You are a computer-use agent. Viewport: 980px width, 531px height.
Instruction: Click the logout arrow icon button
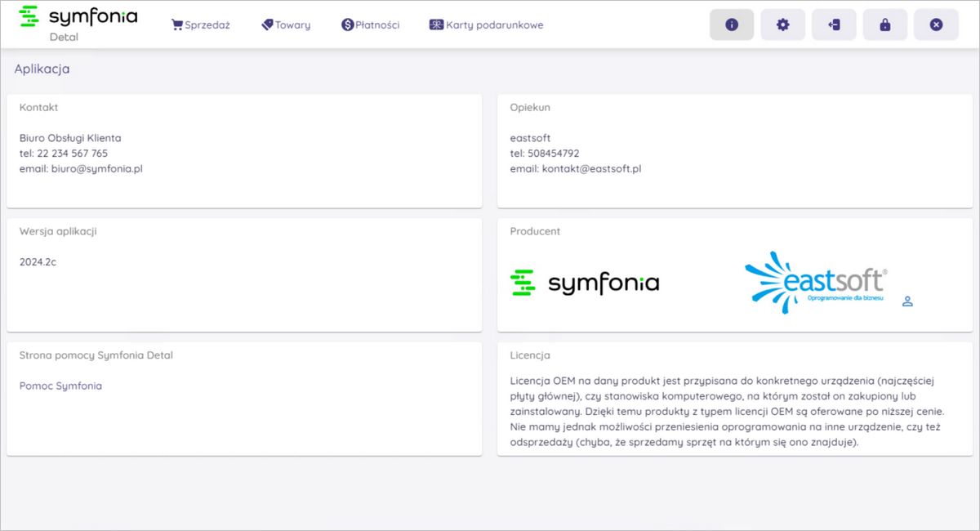coord(834,25)
